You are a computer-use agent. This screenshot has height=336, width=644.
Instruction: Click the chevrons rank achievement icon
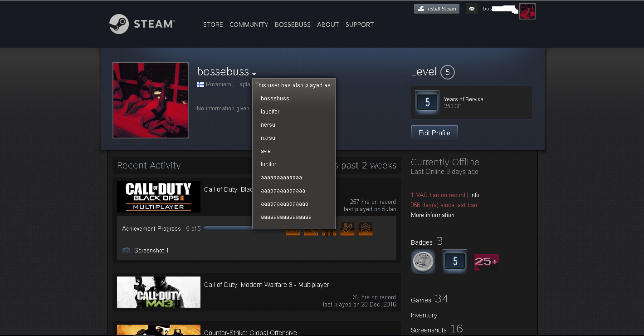pos(366,228)
